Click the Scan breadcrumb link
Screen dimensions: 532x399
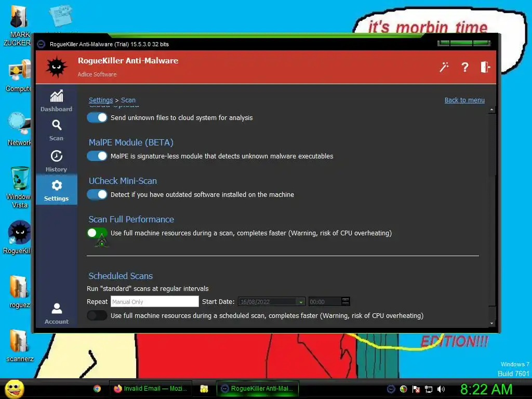[128, 100]
